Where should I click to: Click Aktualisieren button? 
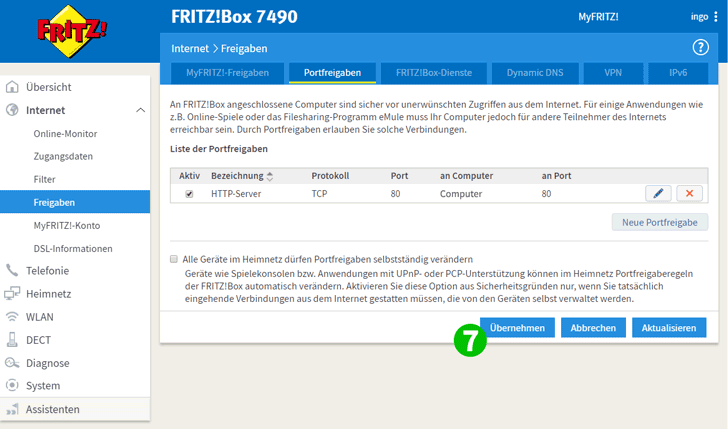click(669, 328)
